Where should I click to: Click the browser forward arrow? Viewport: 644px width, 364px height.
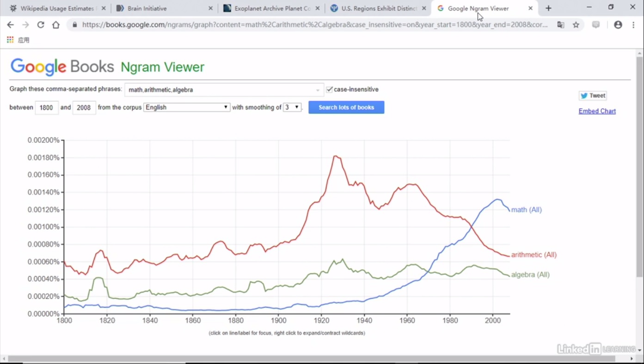click(25, 25)
